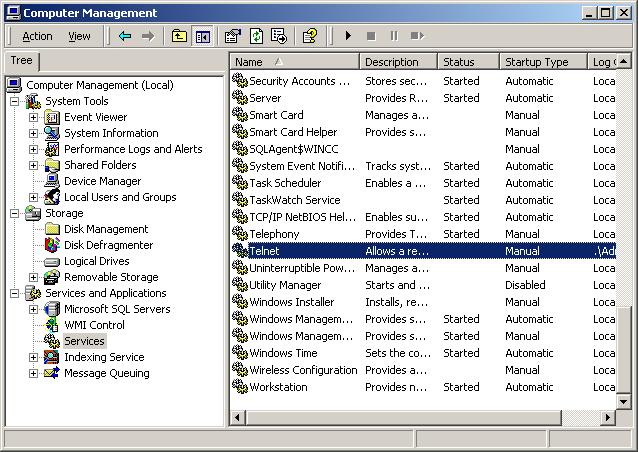Click the horizontal scrollbar right arrow
The width and height of the screenshot is (638, 452).
tap(608, 417)
